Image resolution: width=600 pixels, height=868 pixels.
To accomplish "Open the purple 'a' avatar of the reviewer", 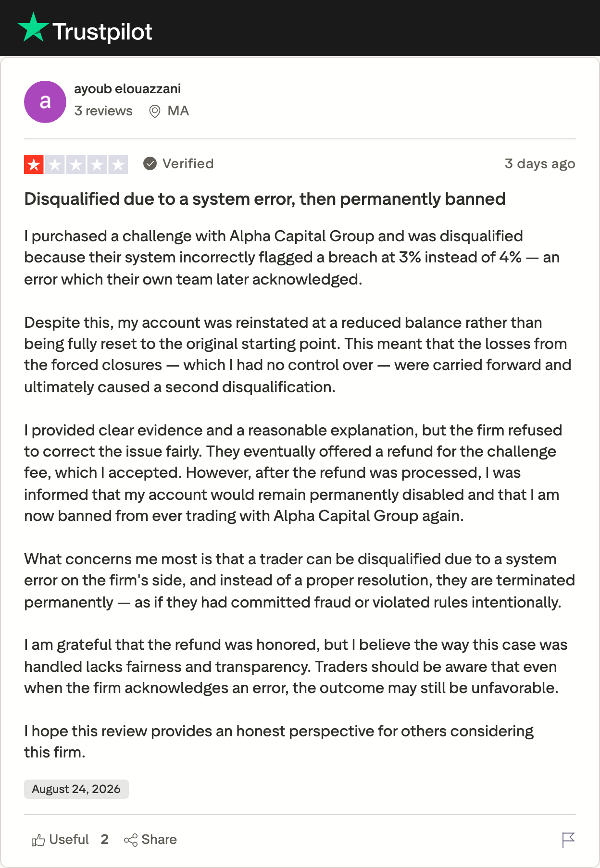I will click(x=45, y=102).
